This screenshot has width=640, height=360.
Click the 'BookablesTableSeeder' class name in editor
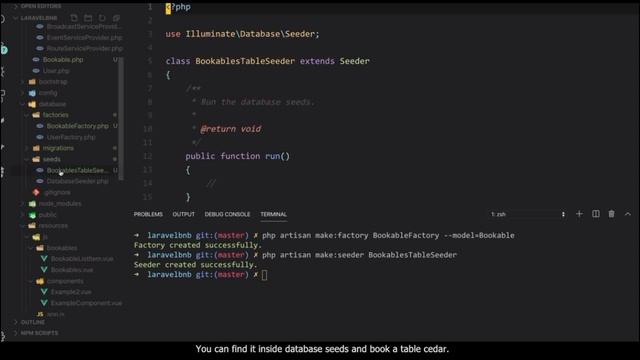tap(245, 61)
